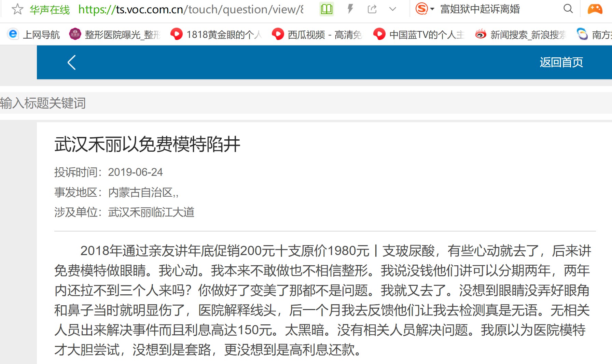
Task: Click the region text 内蒙古自治区
Action: coord(140,193)
